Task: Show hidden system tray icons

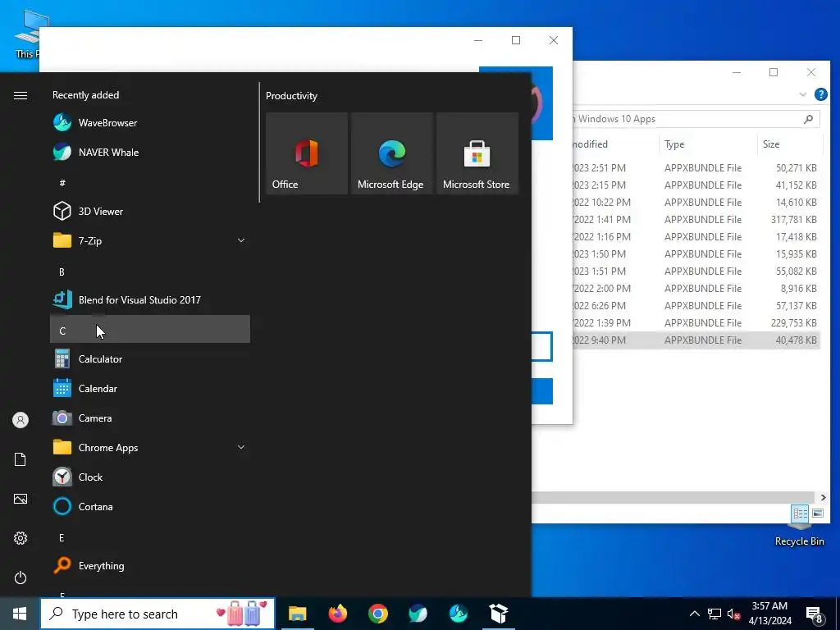Action: point(694,614)
